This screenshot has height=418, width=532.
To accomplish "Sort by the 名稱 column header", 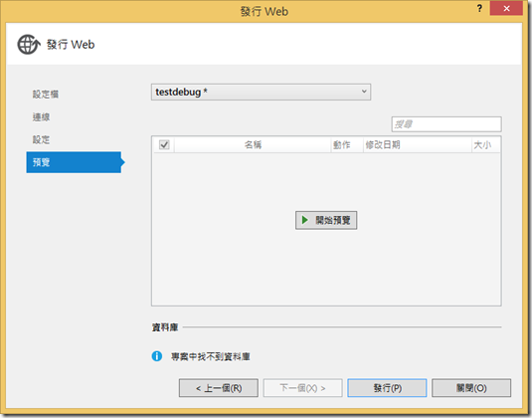I will tap(253, 145).
